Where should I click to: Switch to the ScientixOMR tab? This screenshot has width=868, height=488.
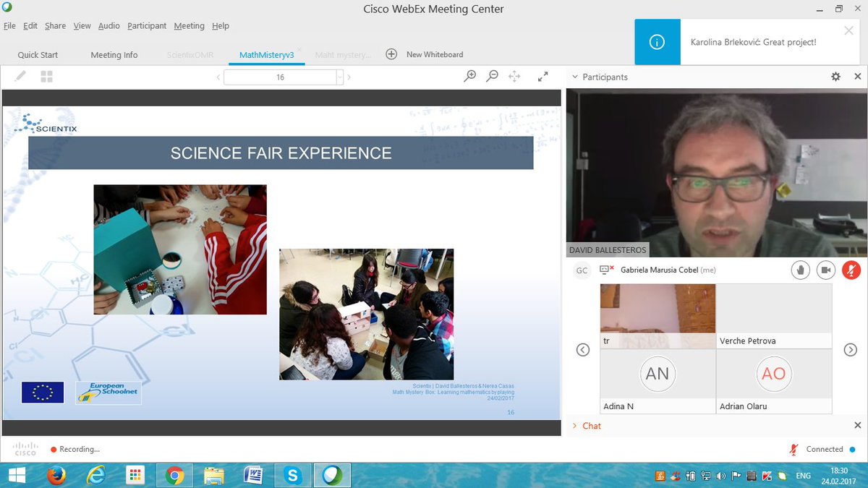pyautogui.click(x=191, y=54)
